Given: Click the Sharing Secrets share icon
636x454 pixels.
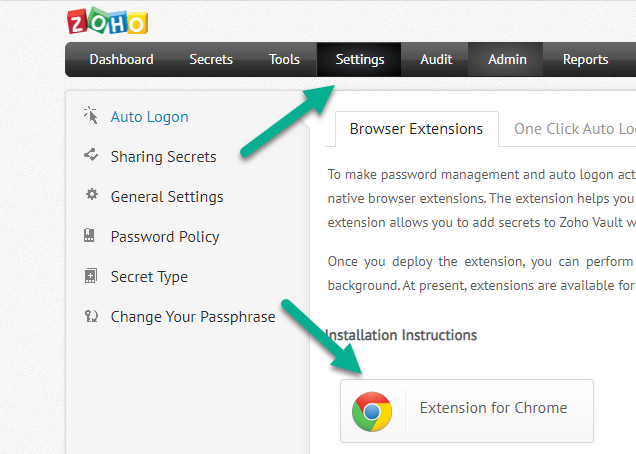Looking at the screenshot, I should [x=91, y=156].
